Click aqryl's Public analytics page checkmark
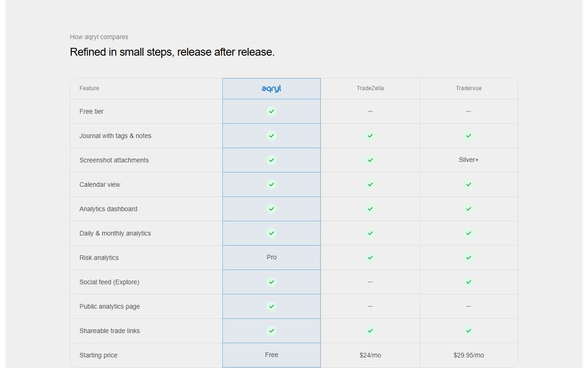 point(271,306)
